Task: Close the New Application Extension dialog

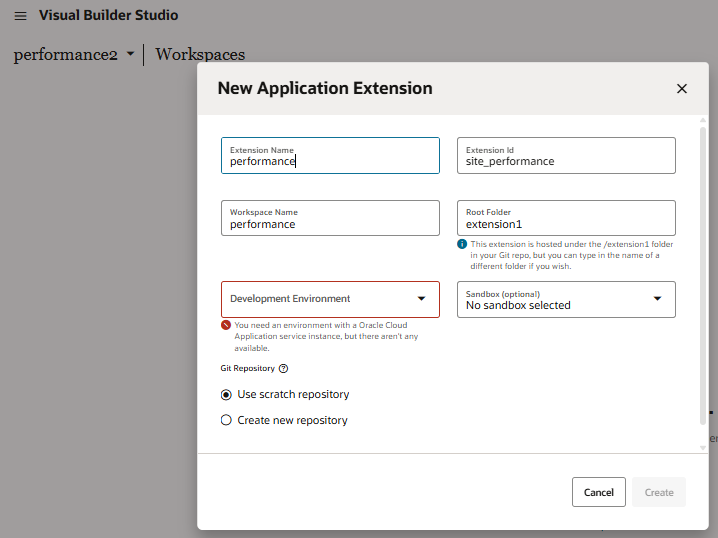Action: coord(682,88)
